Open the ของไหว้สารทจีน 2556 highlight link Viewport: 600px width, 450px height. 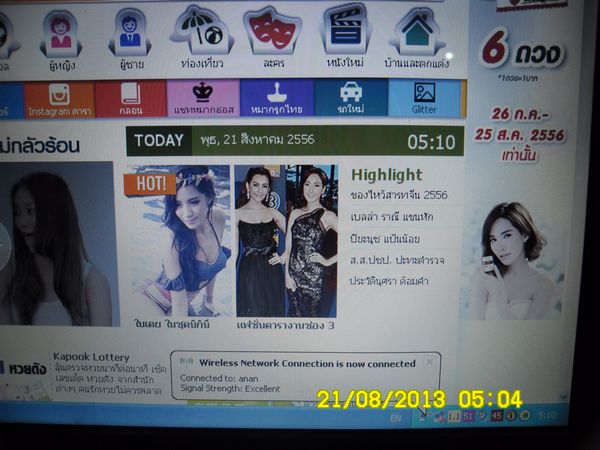[x=399, y=195]
